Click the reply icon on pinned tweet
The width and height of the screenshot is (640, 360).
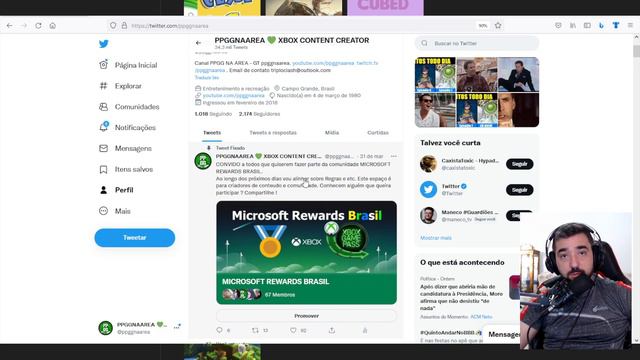pyautogui.click(x=220, y=330)
